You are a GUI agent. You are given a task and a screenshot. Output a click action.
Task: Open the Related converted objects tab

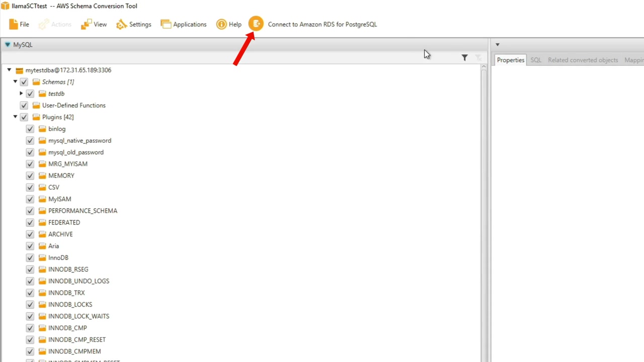click(583, 60)
